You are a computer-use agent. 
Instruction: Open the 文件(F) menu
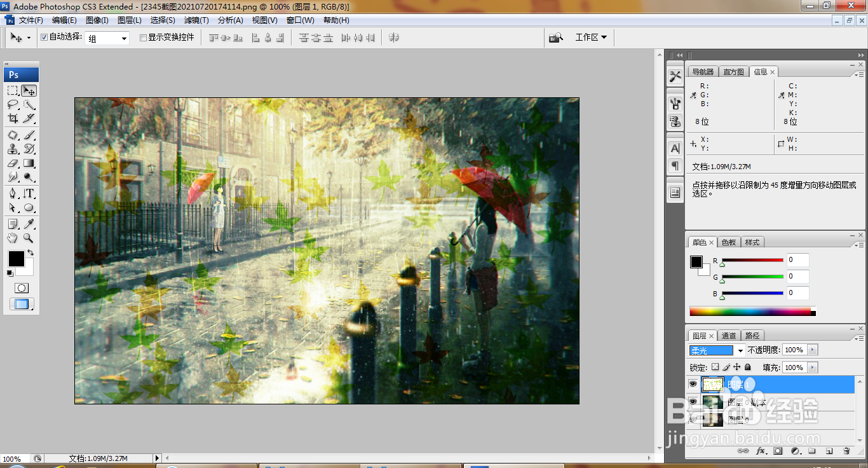(31, 20)
